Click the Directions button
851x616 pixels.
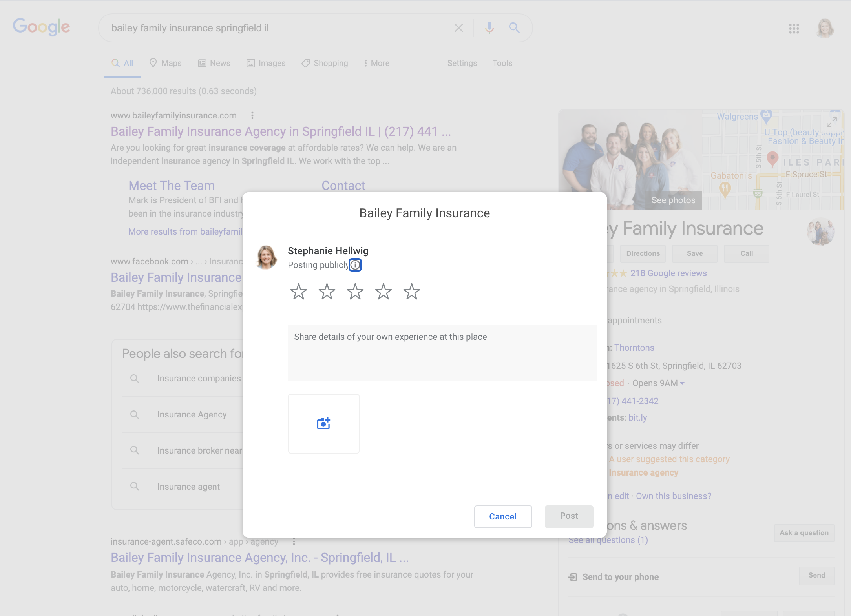[643, 253]
